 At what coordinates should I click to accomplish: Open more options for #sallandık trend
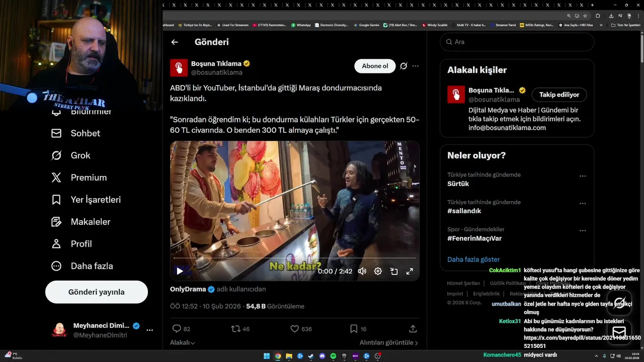pyautogui.click(x=582, y=203)
